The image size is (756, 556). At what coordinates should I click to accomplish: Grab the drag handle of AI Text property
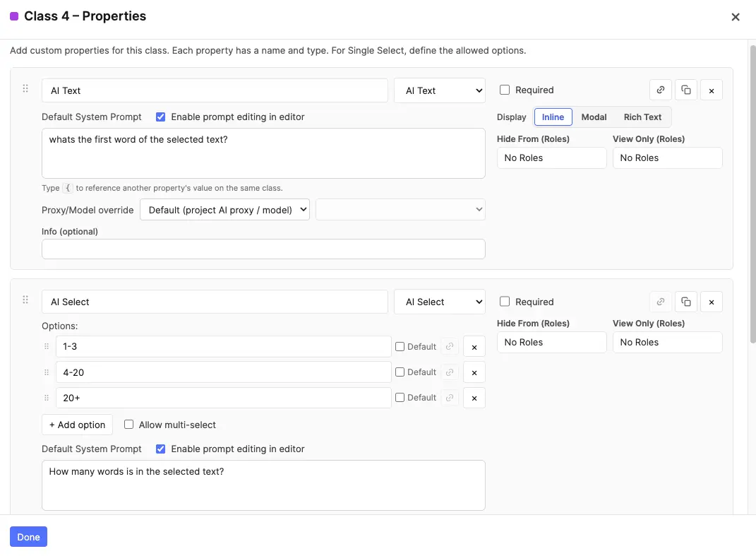click(25, 88)
